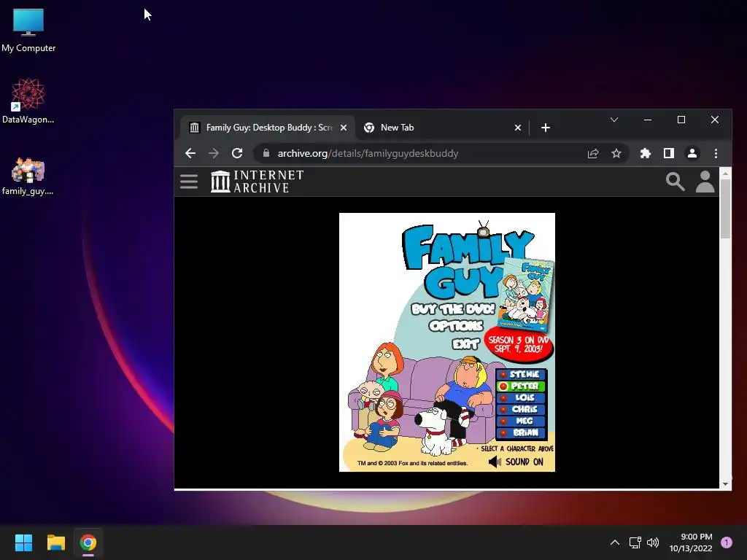The image size is (747, 560).
Task: Toggle Sound On speaker
Action: (x=516, y=462)
